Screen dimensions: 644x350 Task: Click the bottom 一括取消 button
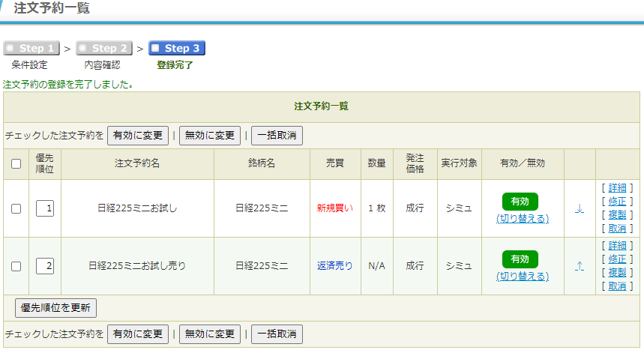(277, 334)
